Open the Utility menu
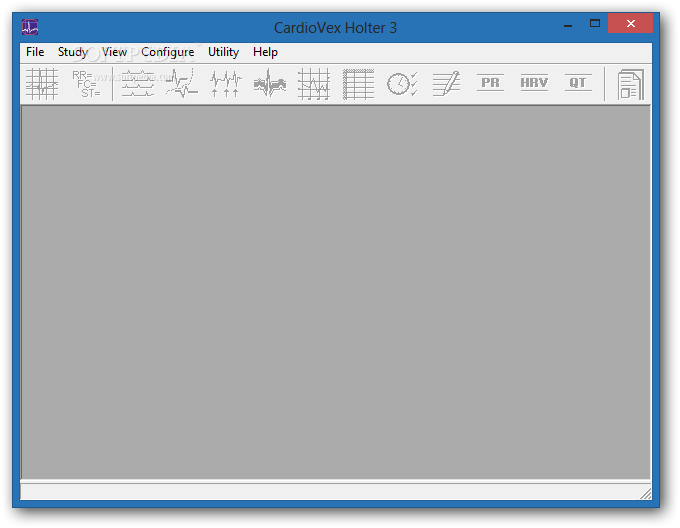This screenshot has width=680, height=528. click(223, 52)
